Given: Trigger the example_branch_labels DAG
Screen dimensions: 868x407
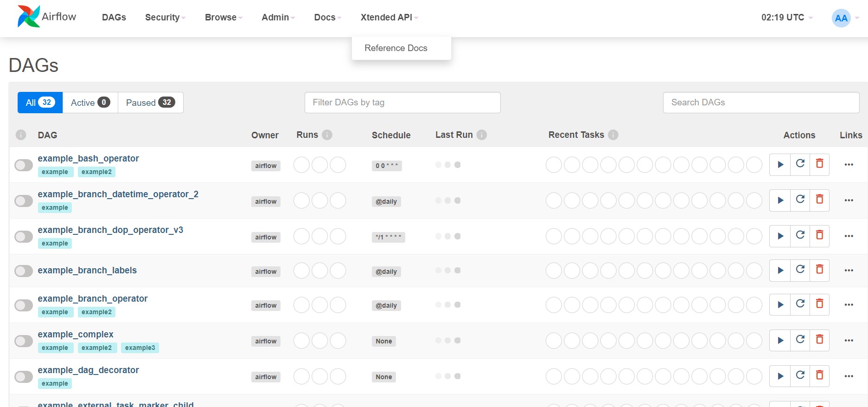Looking at the screenshot, I should coord(780,270).
